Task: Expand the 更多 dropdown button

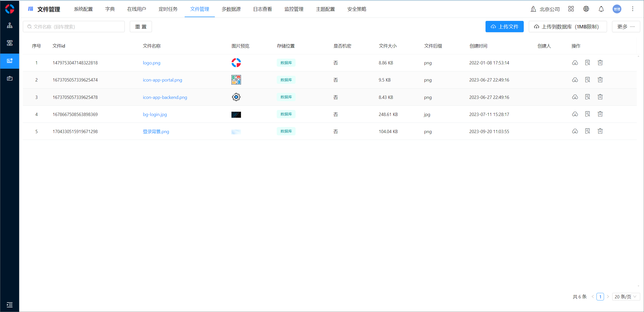Action: 626,27
